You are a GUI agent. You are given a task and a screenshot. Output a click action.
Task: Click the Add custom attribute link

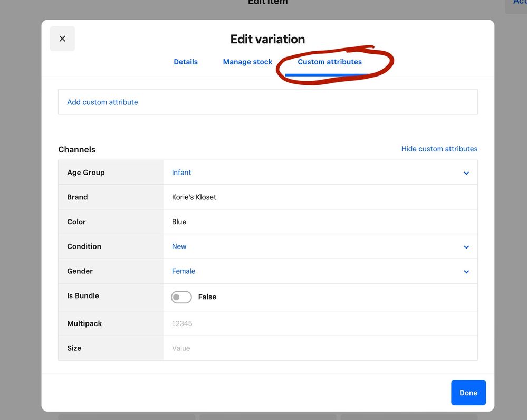(x=102, y=102)
